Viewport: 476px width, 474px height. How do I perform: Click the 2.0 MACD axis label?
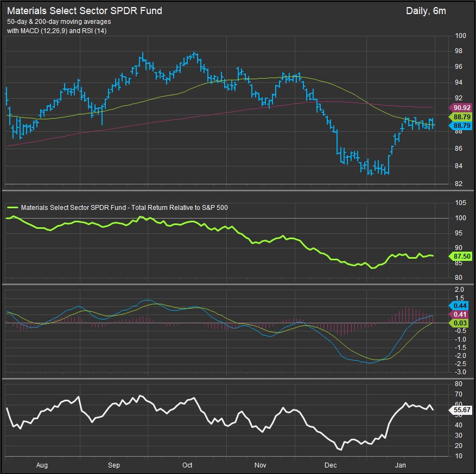click(x=460, y=289)
